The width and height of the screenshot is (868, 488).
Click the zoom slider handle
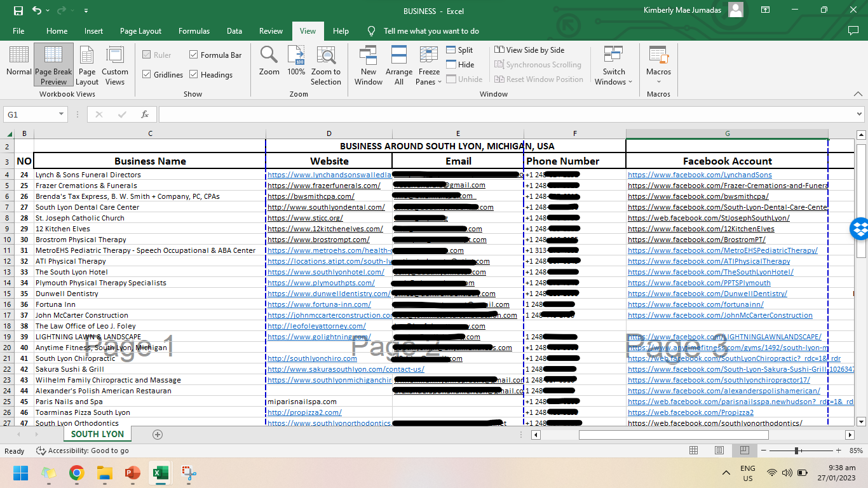(796, 451)
